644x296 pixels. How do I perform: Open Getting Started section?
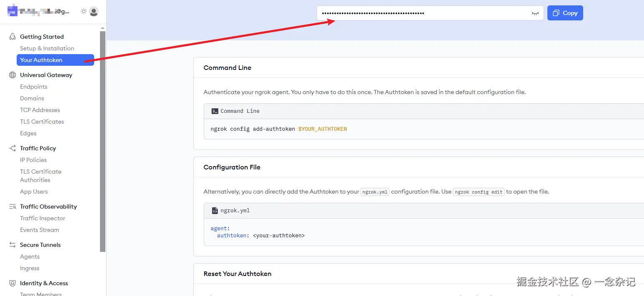coord(42,37)
